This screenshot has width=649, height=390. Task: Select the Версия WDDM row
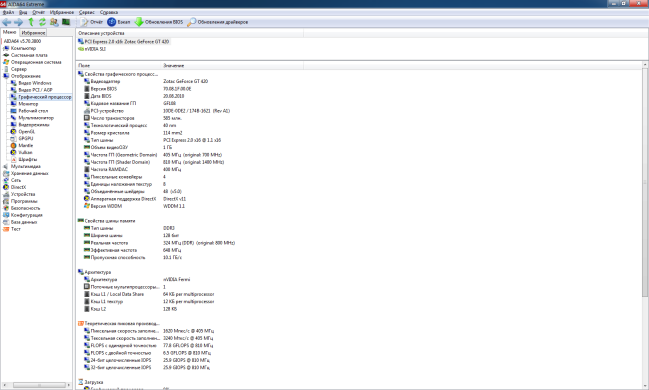(x=134, y=206)
